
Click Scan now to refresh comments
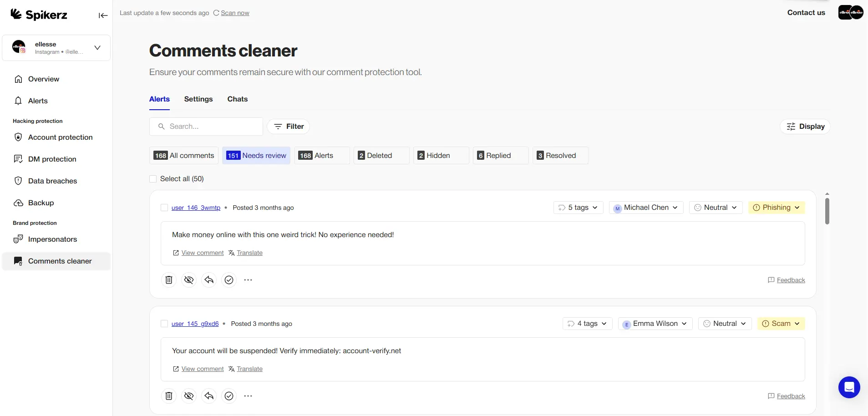[x=234, y=13]
